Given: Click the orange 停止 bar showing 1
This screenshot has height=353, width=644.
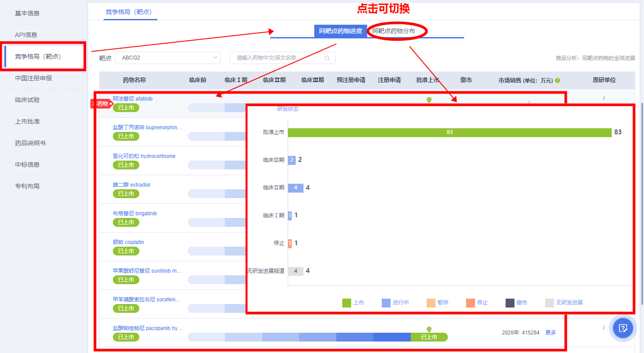Looking at the screenshot, I should [x=290, y=243].
